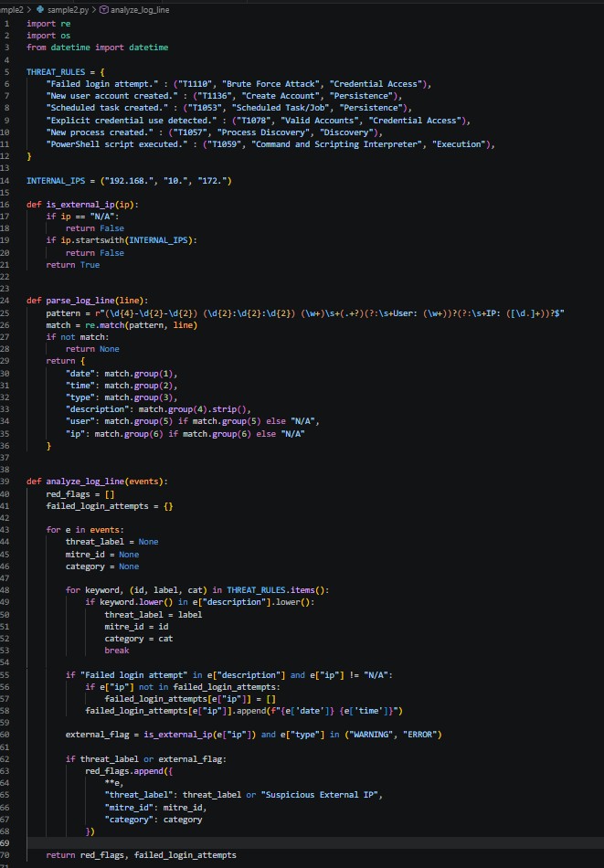Click 'return None' on line 28

point(92,349)
